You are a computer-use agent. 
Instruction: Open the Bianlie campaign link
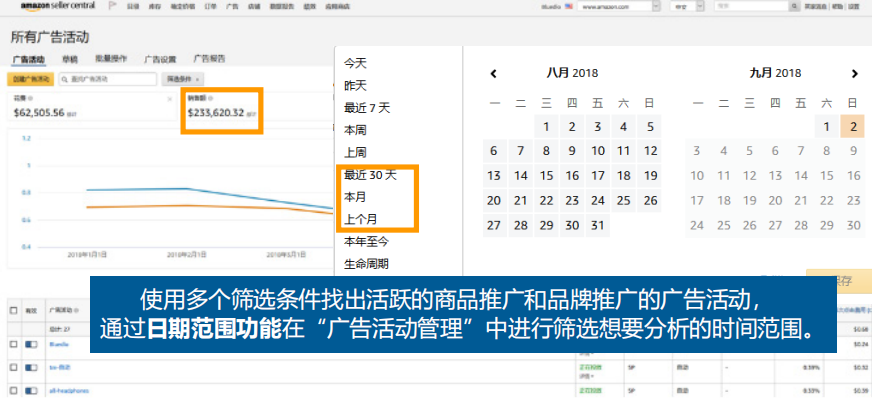click(58, 344)
